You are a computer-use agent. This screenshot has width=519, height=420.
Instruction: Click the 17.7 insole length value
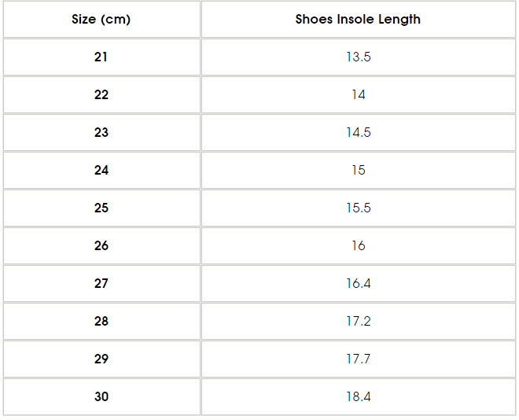pos(358,359)
